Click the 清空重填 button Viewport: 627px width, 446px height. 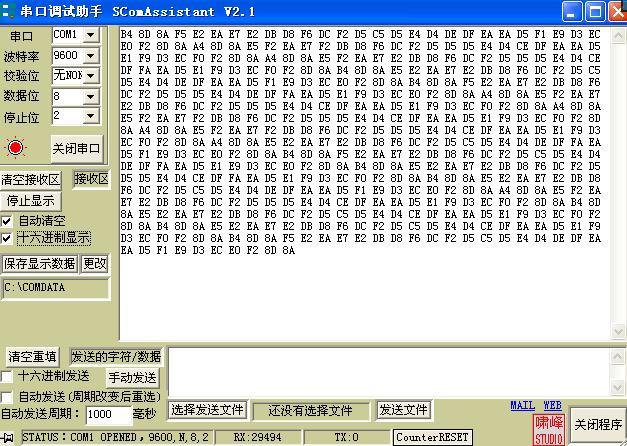32,356
